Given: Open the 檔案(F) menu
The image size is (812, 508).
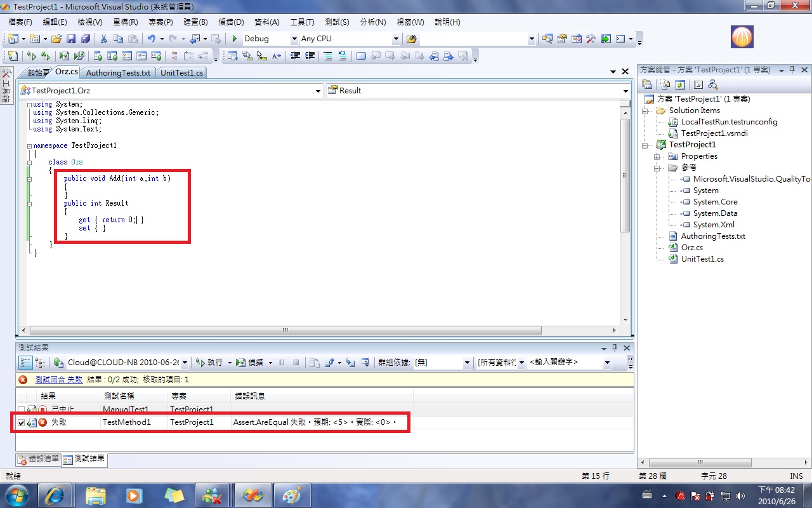Looking at the screenshot, I should pos(20,22).
